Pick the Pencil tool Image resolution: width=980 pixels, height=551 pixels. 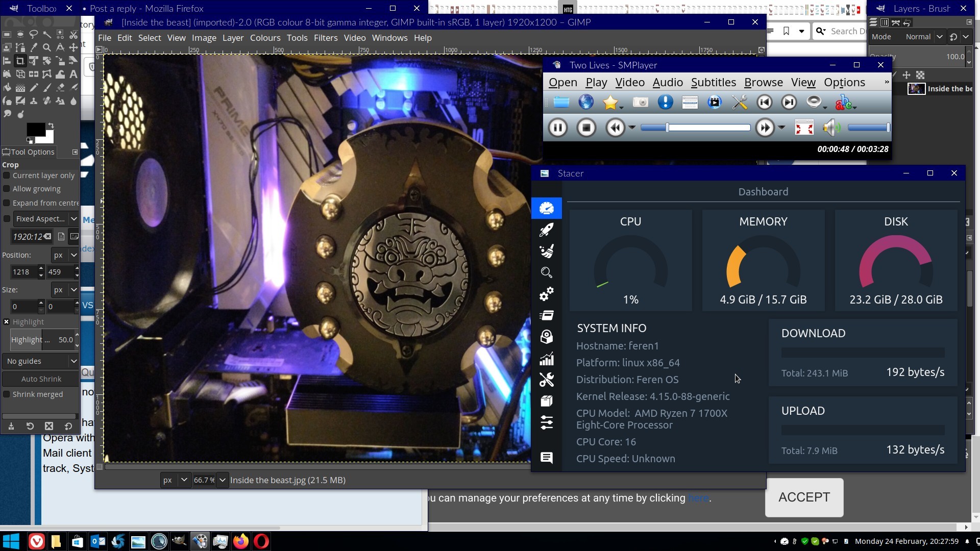34,87
